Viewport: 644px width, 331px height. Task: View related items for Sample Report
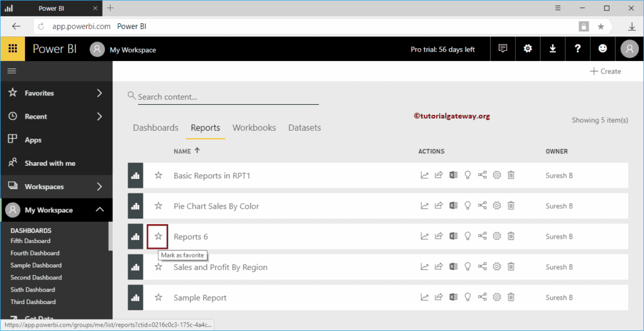(x=482, y=297)
